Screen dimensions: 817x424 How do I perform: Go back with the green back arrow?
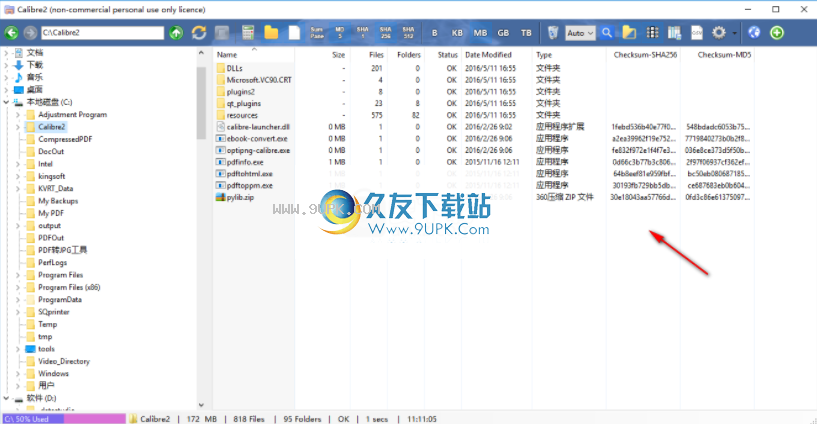click(x=11, y=33)
